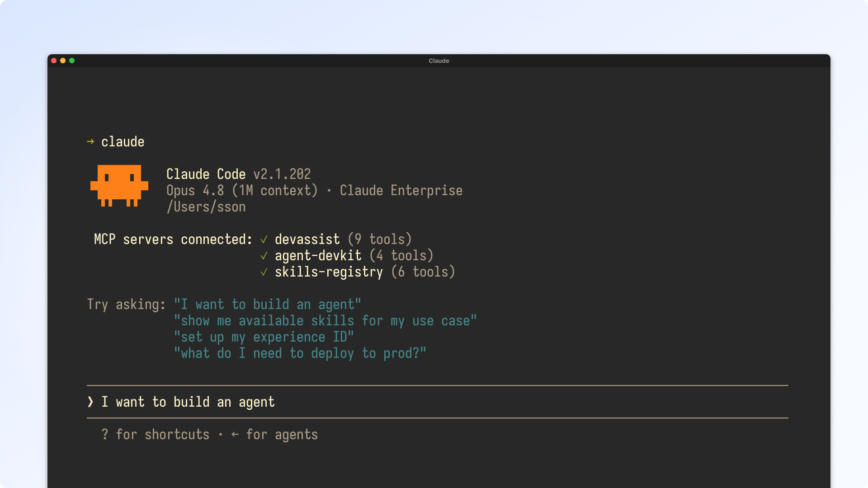Screen dimensions: 868x488
Task: Minimize the Claude window using yellow button
Action: pos(63,61)
